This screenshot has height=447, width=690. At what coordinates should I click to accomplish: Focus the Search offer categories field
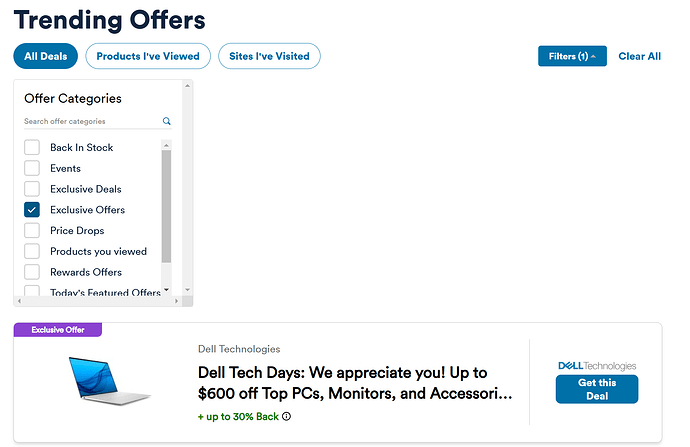click(90, 121)
